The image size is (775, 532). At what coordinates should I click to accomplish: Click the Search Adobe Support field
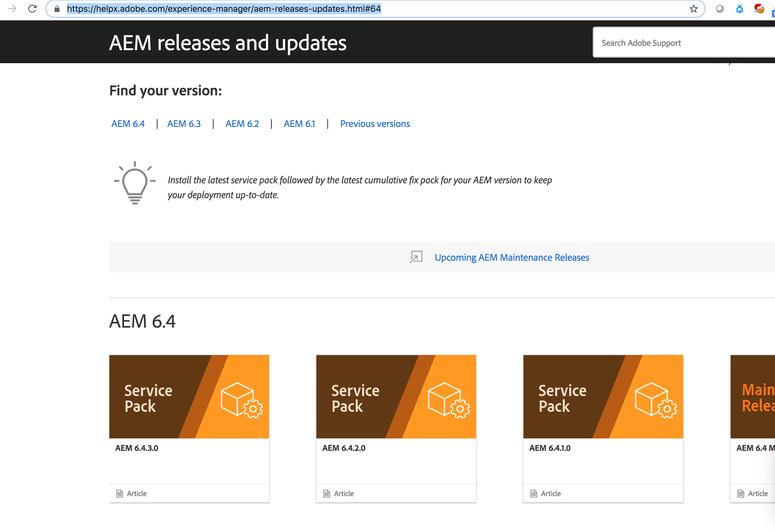pyautogui.click(x=684, y=43)
